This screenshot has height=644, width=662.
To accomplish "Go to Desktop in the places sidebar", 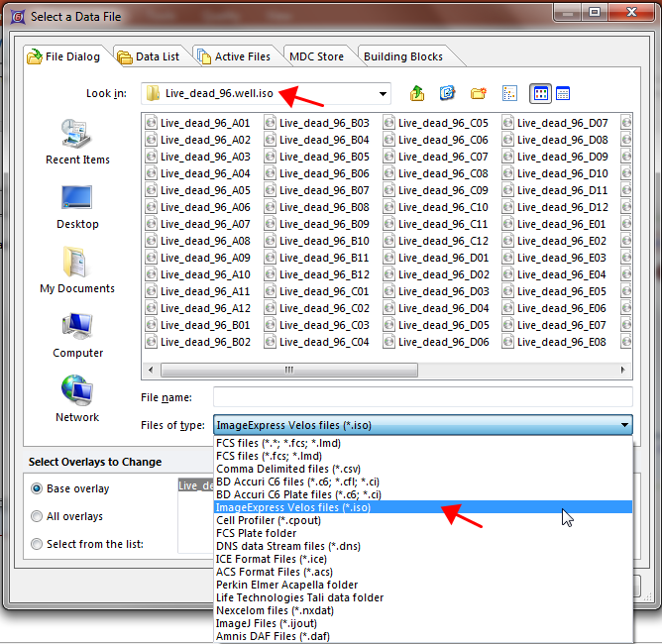I will click(x=77, y=206).
